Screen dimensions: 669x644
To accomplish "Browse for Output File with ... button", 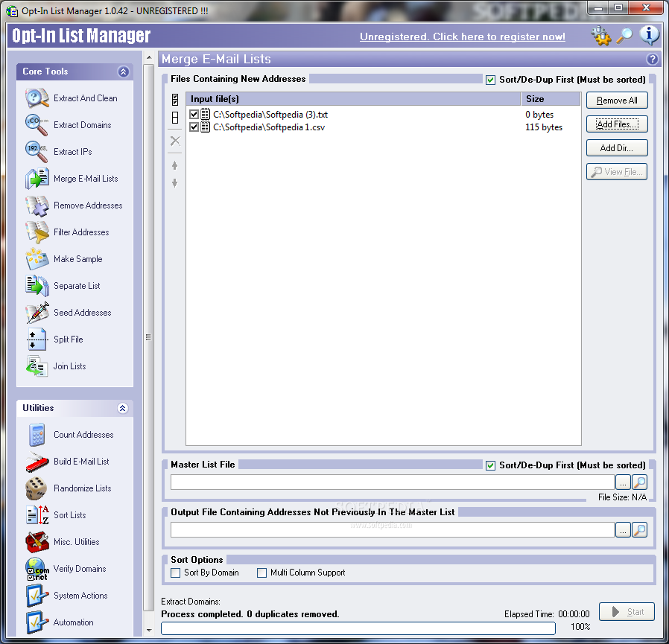I will tap(623, 530).
